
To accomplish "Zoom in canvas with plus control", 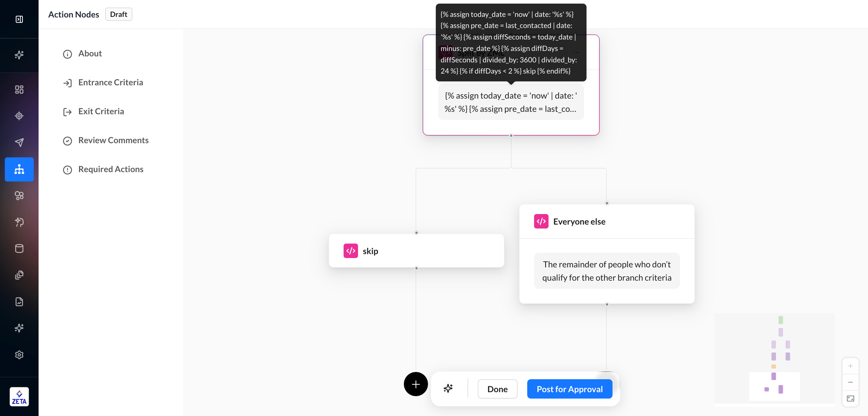I will coord(850,366).
